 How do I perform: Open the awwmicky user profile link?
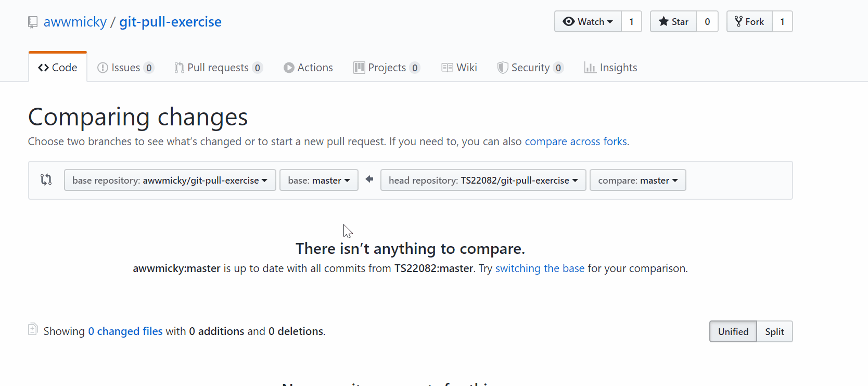75,22
